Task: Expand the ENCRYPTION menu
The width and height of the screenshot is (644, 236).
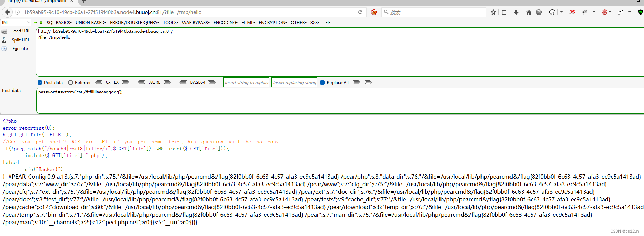Action: pyautogui.click(x=273, y=23)
